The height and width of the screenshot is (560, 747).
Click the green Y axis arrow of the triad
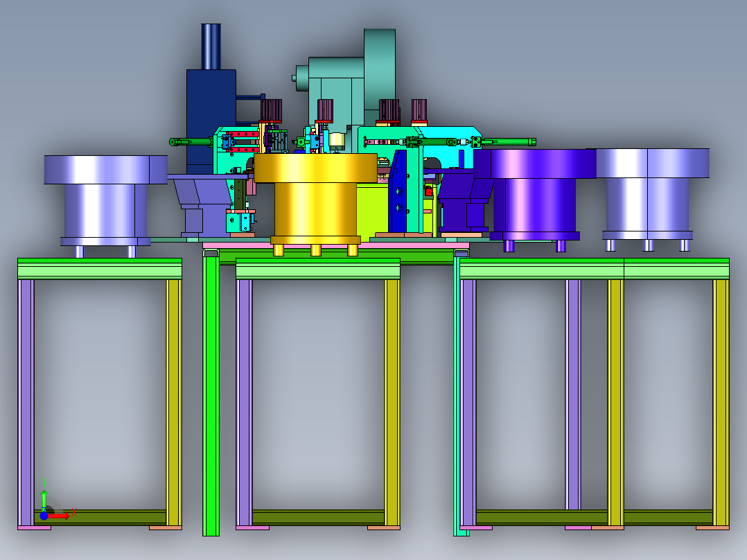44,499
